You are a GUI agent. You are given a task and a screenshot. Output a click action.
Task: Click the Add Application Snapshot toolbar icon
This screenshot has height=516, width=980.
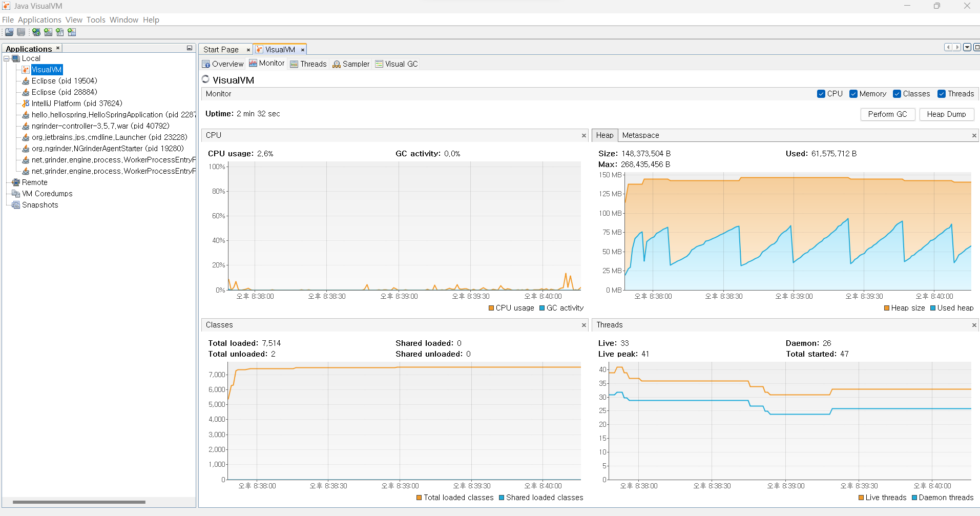click(x=72, y=32)
